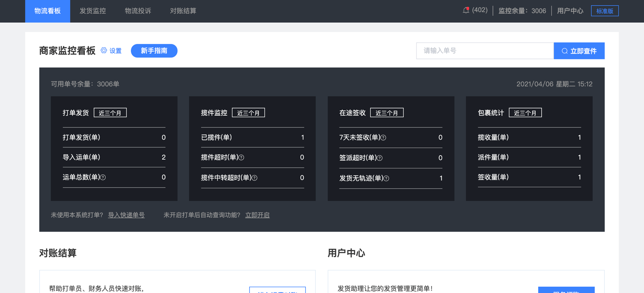
Task: Go to the 对账结算 tab
Action: (183, 11)
